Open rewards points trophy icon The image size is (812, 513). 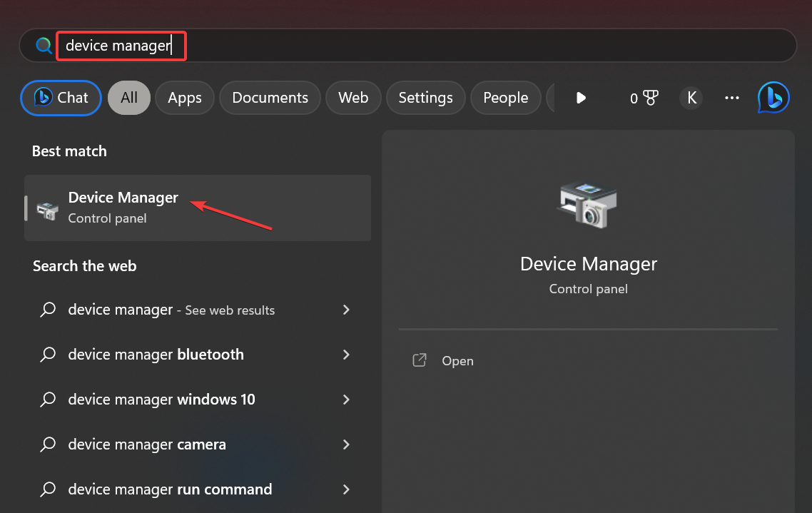(x=644, y=98)
